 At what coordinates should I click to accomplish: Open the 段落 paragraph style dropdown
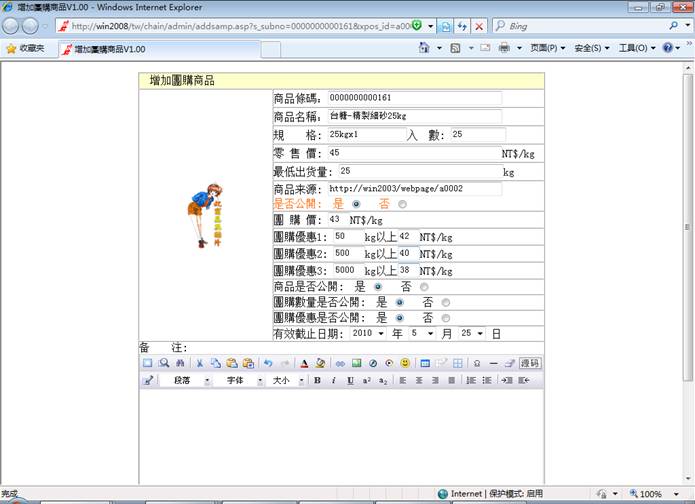click(186, 381)
